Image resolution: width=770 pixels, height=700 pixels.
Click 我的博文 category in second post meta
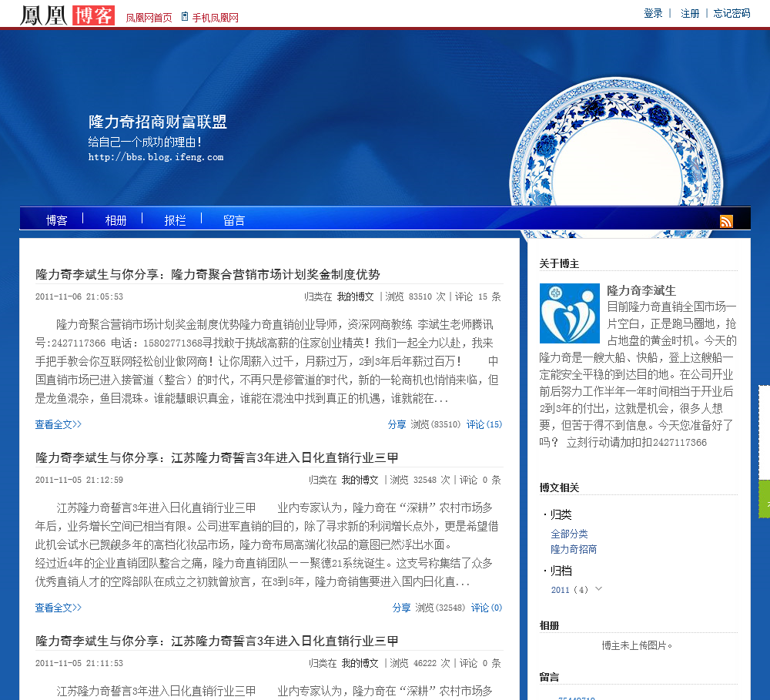pos(360,480)
